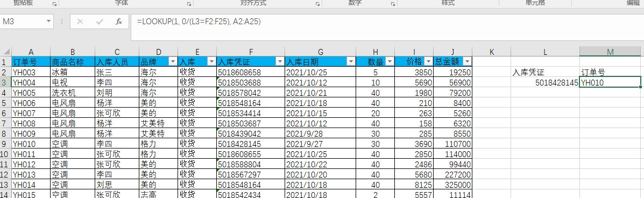Select cell containing 刘思
The height and width of the screenshot is (198, 644).
[117, 185]
